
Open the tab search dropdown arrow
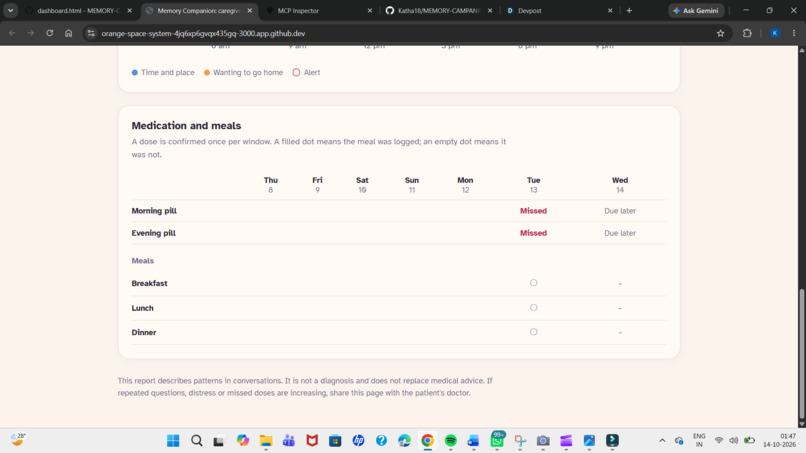pyautogui.click(x=10, y=10)
